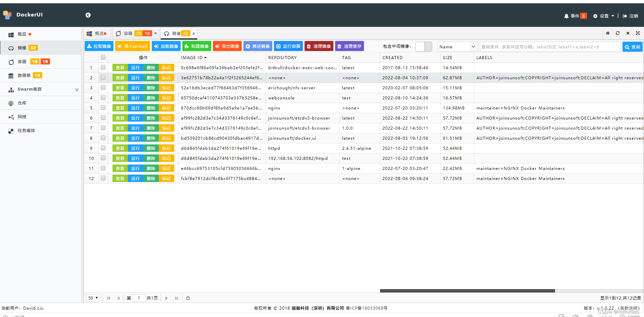Toggle the 包含中间镜像 switch
Viewport: 644px width, 317px height.
coord(424,47)
